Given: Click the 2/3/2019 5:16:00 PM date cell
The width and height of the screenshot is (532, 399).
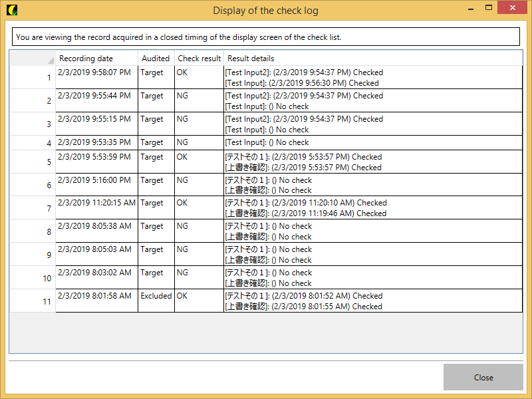Looking at the screenshot, I should pos(94,180).
